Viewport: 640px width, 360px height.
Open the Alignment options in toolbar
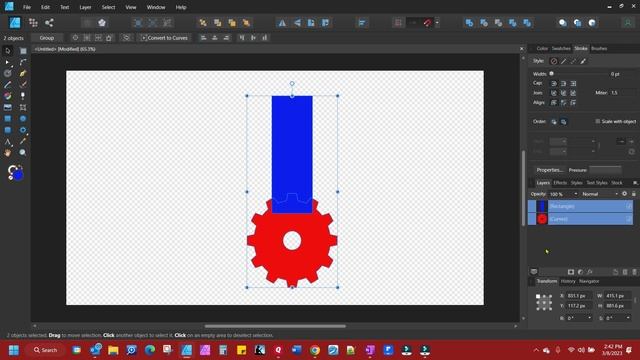[x=362, y=23]
